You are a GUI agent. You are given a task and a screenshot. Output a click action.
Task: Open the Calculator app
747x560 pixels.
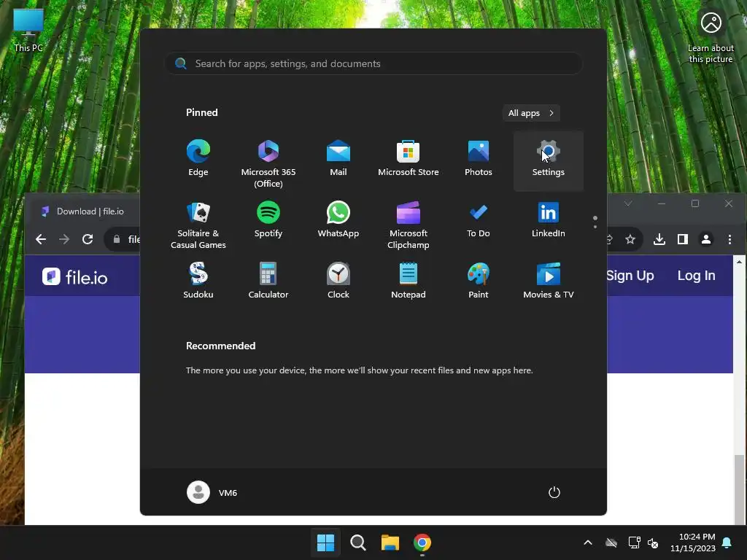point(268,282)
